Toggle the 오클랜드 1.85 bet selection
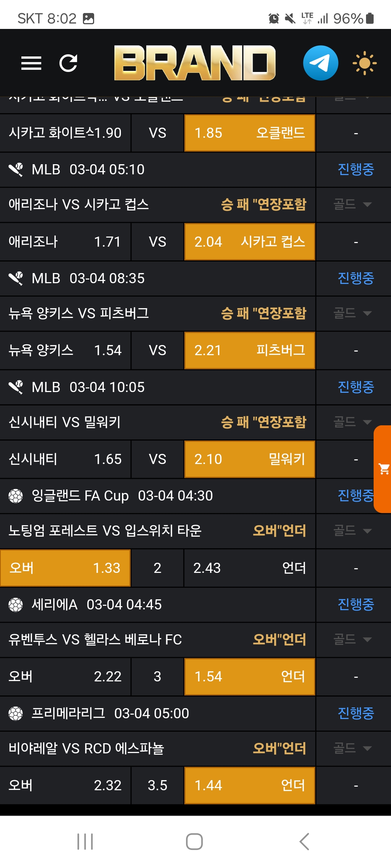 click(249, 133)
